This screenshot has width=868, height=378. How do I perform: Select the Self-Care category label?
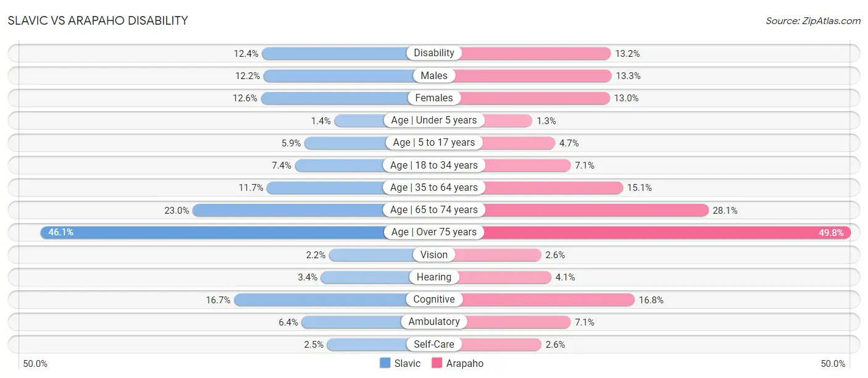click(434, 344)
